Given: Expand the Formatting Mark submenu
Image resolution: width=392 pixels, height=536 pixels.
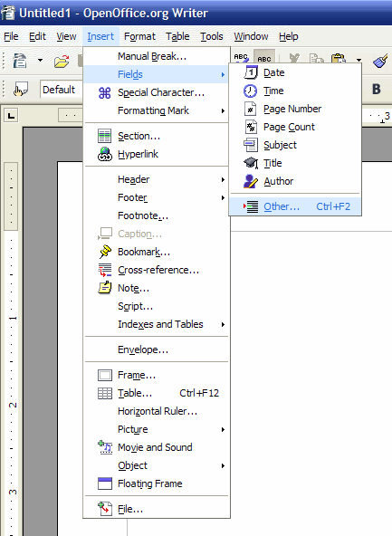Looking at the screenshot, I should [157, 110].
